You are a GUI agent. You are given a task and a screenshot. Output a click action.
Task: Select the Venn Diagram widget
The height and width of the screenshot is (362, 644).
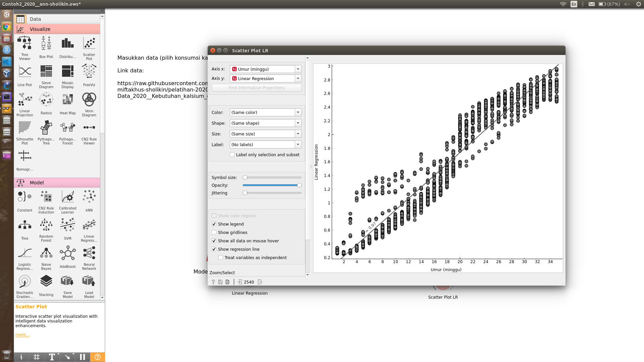89,104
